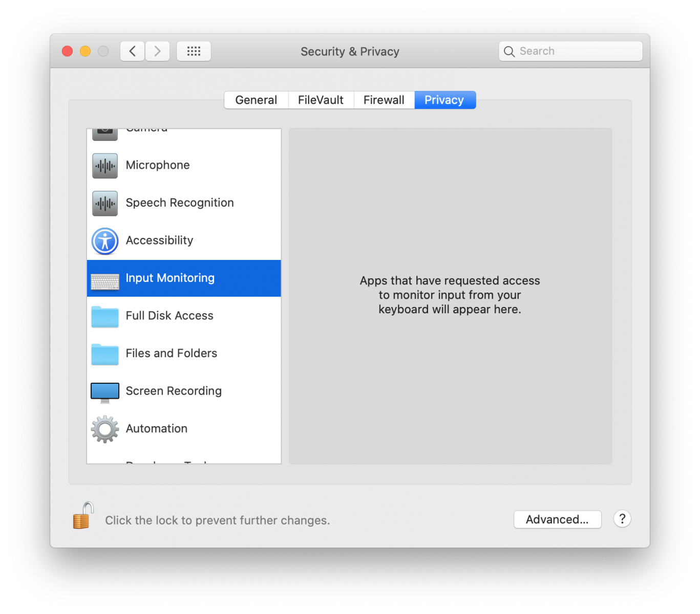Click the magnifying glass in search field

point(509,51)
